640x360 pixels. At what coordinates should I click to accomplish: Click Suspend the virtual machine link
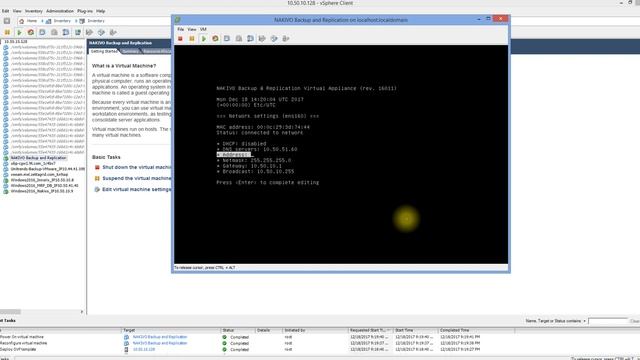[x=137, y=178]
